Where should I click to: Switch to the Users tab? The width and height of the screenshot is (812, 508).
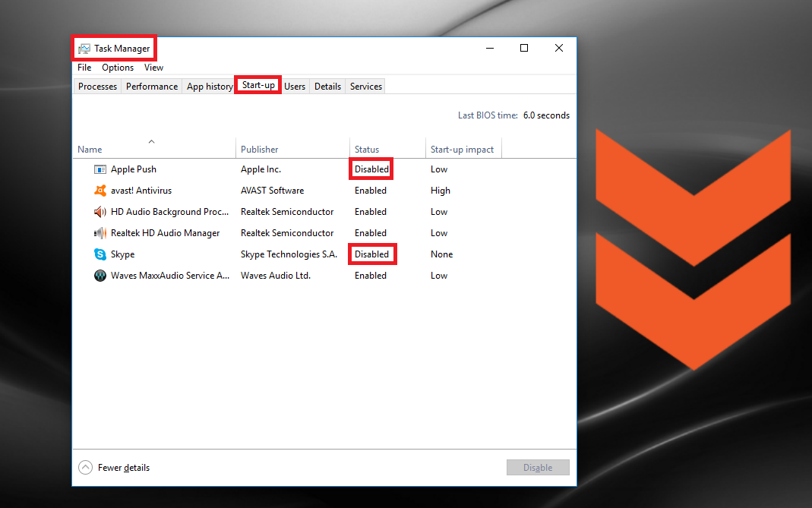295,87
